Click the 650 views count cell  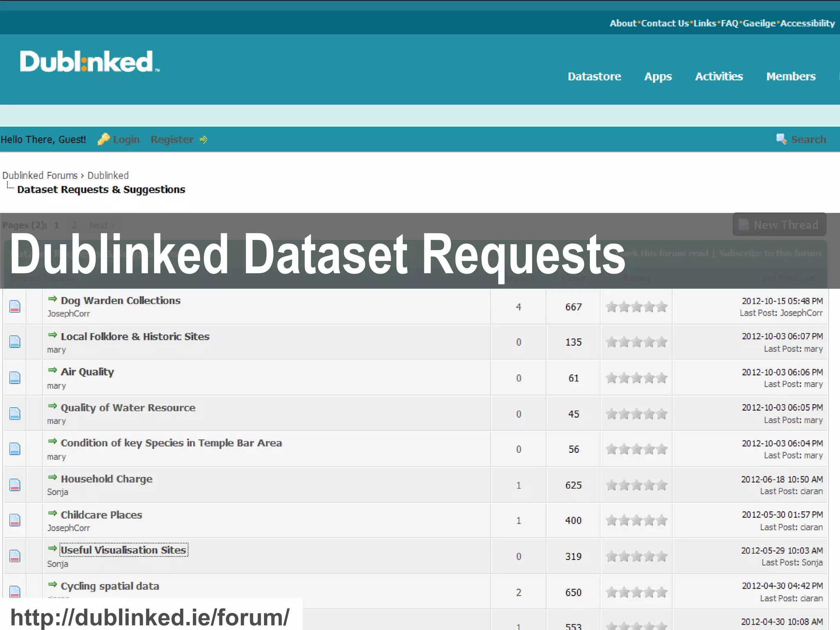(573, 592)
